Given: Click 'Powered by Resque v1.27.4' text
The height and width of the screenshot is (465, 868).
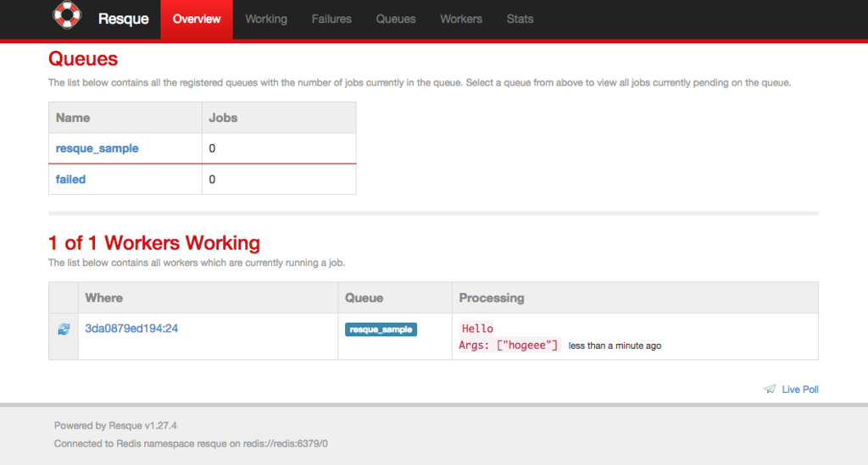Looking at the screenshot, I should tap(115, 426).
